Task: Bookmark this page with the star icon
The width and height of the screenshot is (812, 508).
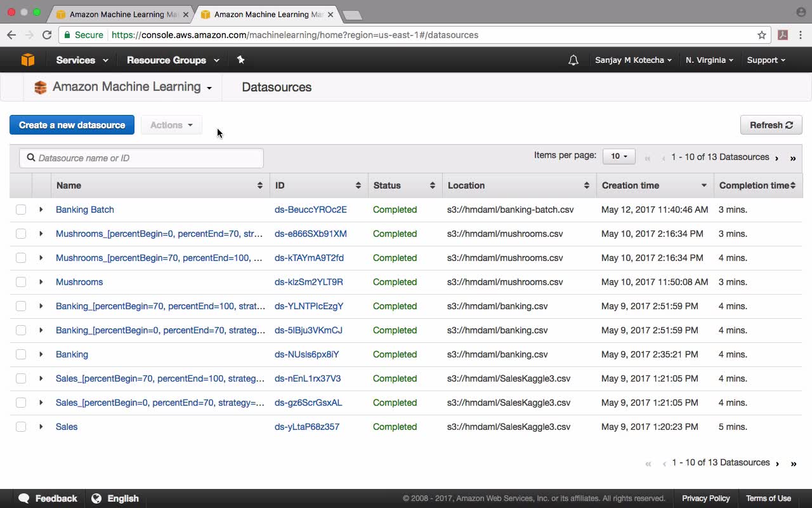Action: (762, 35)
